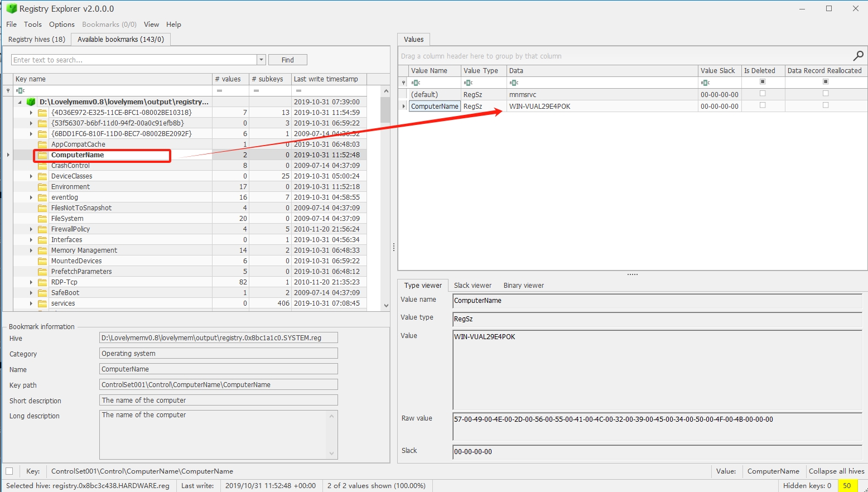Click the Value Name filter icon
The width and height of the screenshot is (868, 492).
point(416,83)
